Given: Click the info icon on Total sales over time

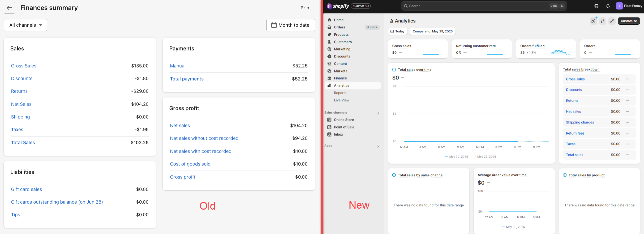Looking at the screenshot, I should click(x=394, y=70).
